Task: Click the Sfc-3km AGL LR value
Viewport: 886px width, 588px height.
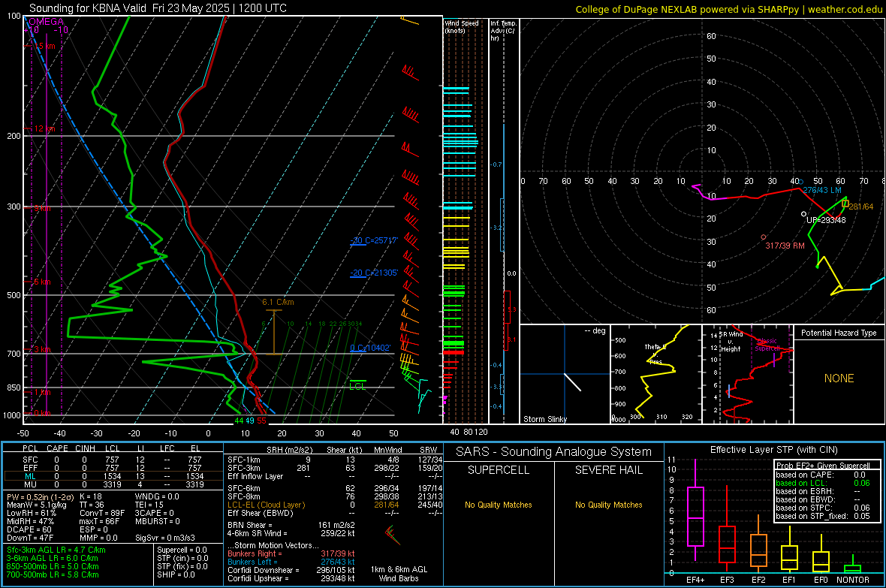Action: (56, 550)
